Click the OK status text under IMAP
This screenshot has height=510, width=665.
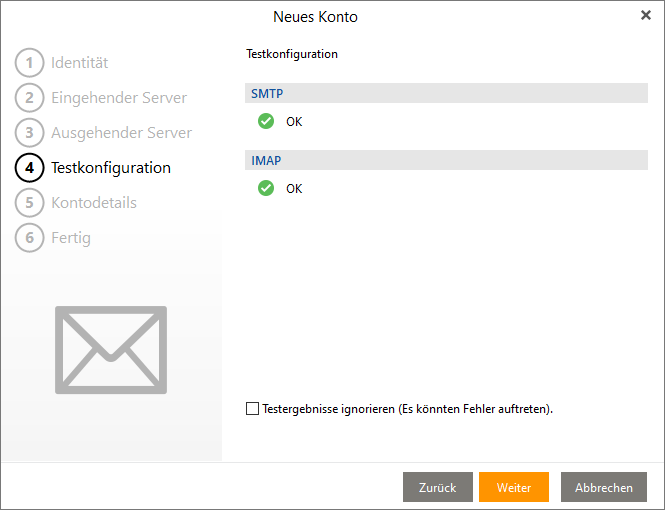[294, 189]
